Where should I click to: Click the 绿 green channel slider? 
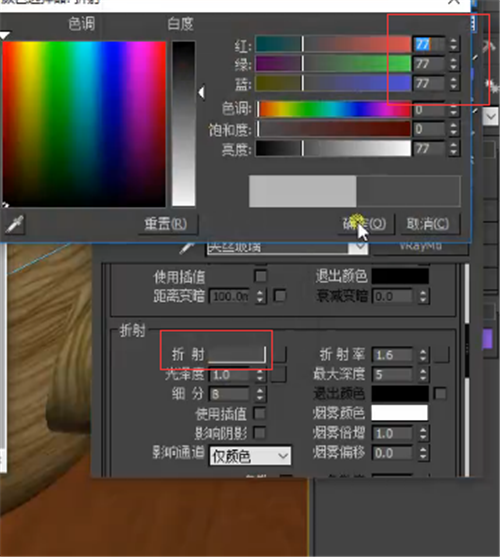tap(333, 64)
